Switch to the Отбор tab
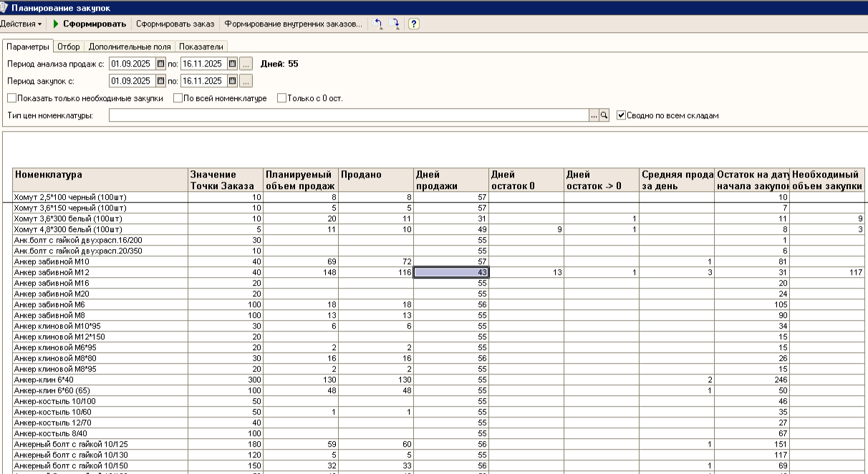 69,47
